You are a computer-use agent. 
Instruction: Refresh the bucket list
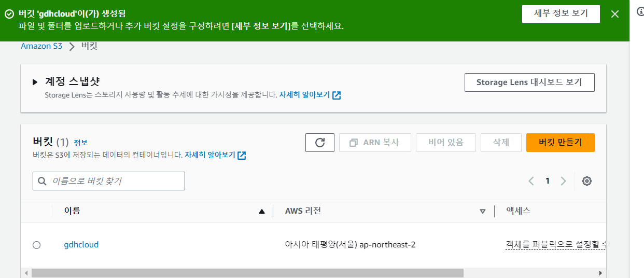click(x=320, y=143)
